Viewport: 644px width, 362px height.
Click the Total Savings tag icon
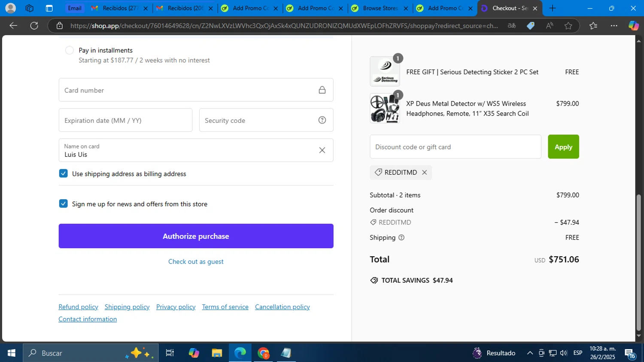pos(374,280)
